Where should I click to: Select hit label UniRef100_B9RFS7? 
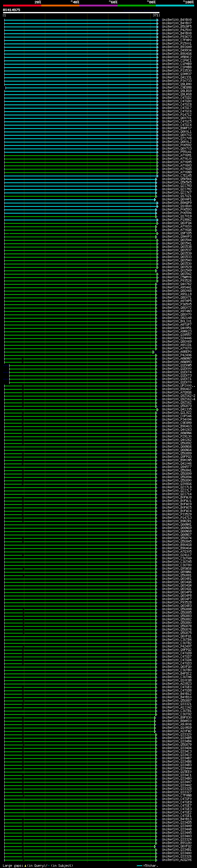[177, 128]
